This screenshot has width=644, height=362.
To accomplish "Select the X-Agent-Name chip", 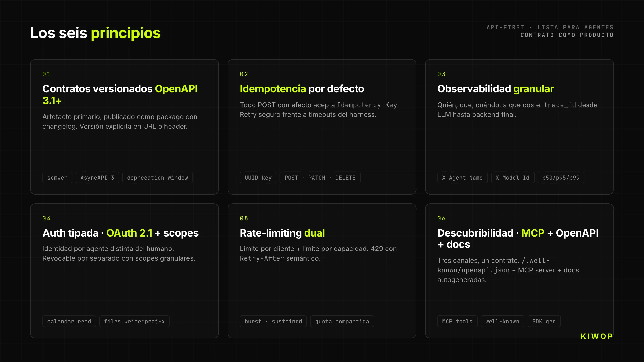I will (462, 178).
